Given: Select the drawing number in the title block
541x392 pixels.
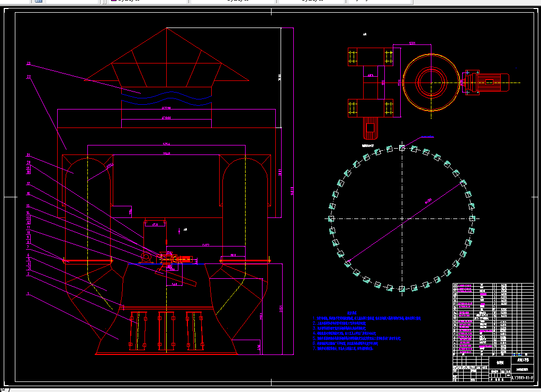Looking at the screenshot, I should point(522,378).
